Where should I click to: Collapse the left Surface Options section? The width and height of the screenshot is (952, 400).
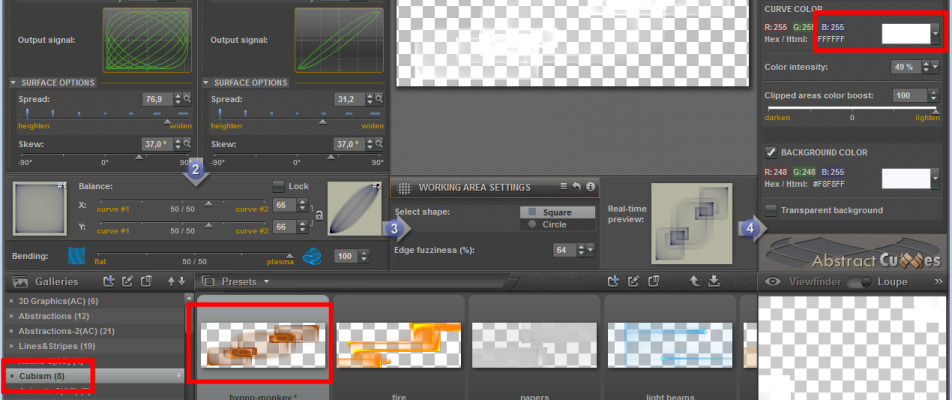pyautogui.click(x=14, y=82)
